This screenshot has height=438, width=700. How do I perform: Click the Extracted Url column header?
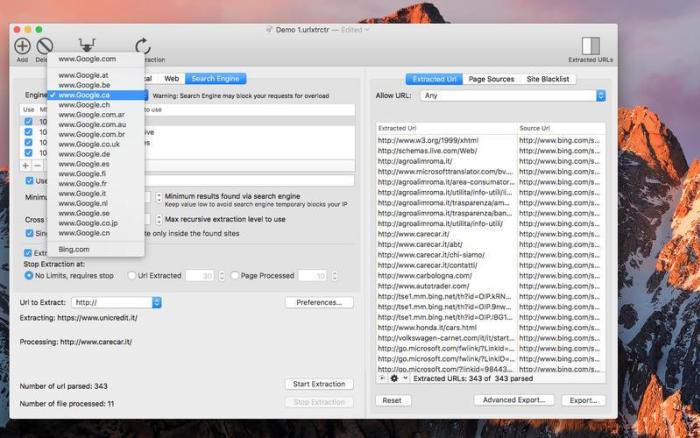click(x=446, y=128)
